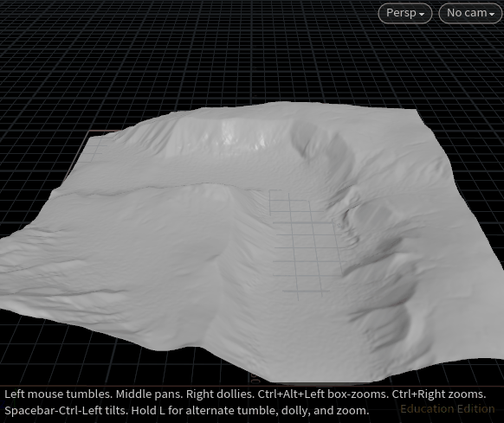This screenshot has height=423, width=504.
Task: Click the "Left mouse tumbles" hint text
Action: pos(59,394)
